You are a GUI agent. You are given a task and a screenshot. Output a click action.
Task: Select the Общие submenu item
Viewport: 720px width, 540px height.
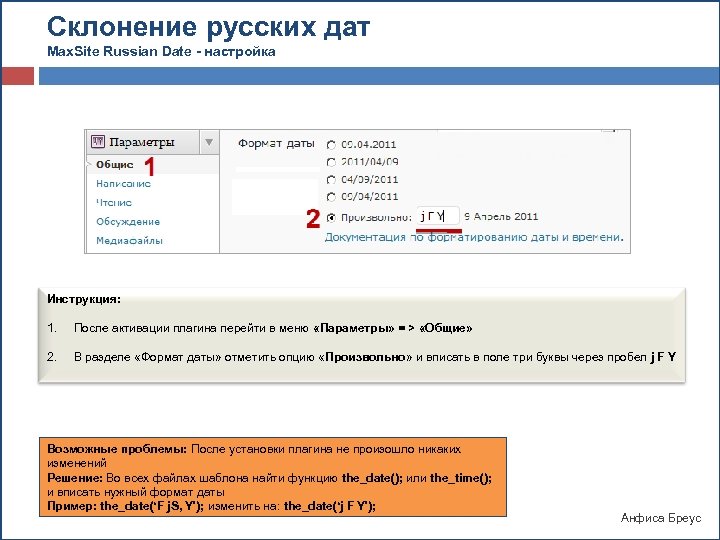click(x=115, y=164)
